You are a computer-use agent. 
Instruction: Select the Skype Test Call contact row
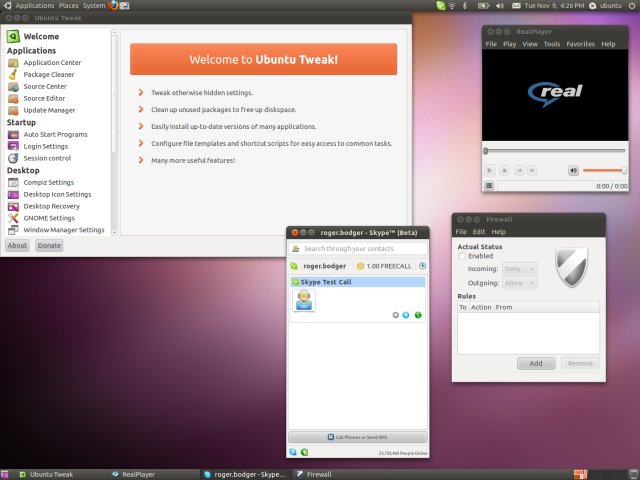point(358,282)
